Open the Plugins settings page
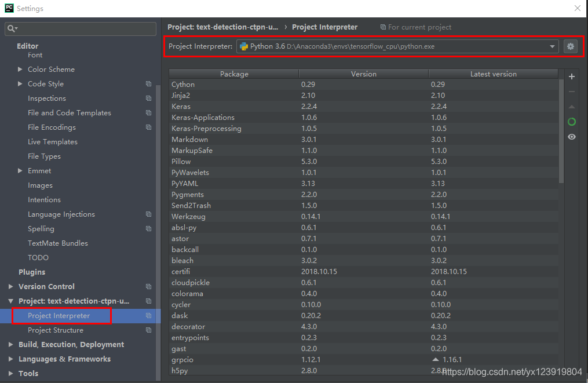Screen dimensions: 588x383 coord(32,272)
